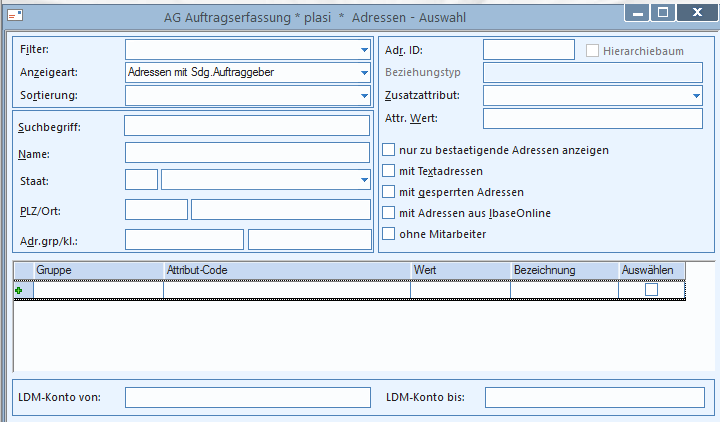The height and width of the screenshot is (422, 720).
Task: Minimize the Adressen - Auswahl window
Action: tap(637, 13)
